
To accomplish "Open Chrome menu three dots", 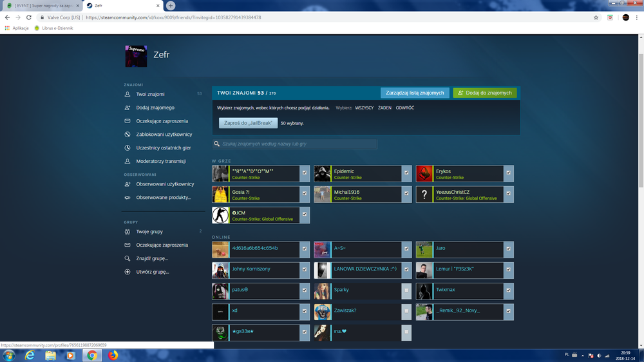I will coord(637,17).
